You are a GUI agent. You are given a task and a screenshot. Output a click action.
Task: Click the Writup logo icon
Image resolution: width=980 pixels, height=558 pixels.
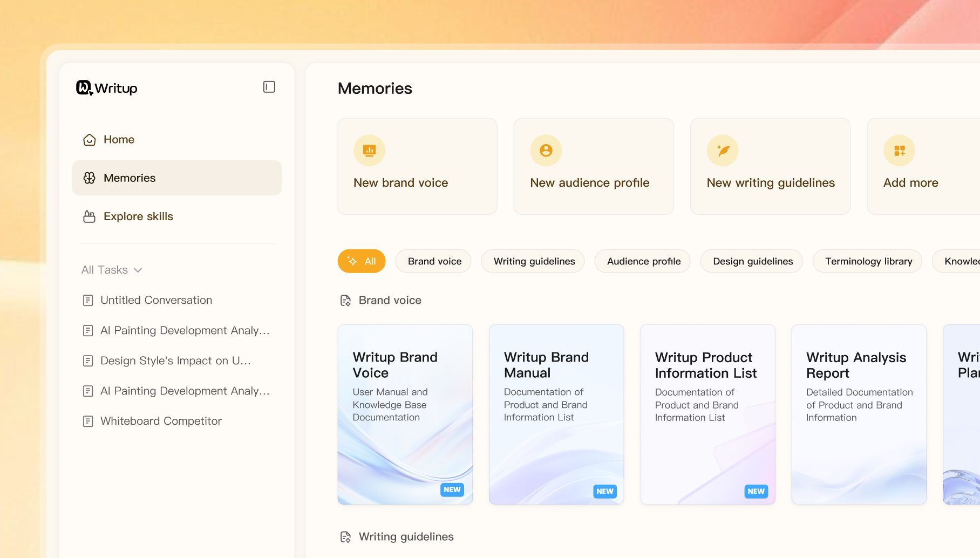click(84, 87)
